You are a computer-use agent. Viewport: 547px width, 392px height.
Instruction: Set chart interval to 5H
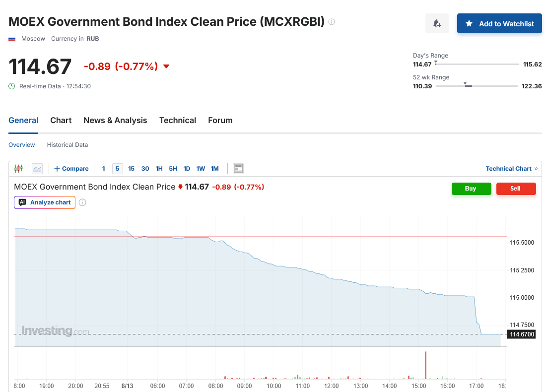173,169
